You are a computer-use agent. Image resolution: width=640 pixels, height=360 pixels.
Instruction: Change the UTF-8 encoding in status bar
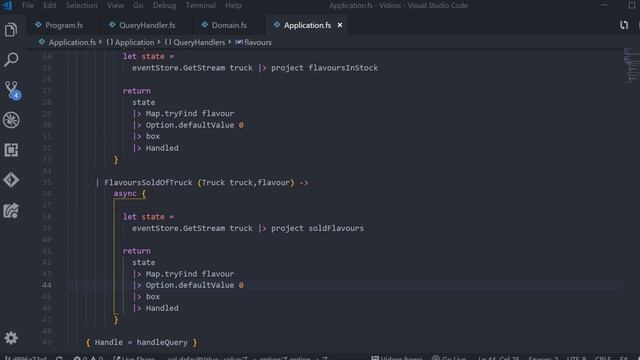tap(576, 358)
